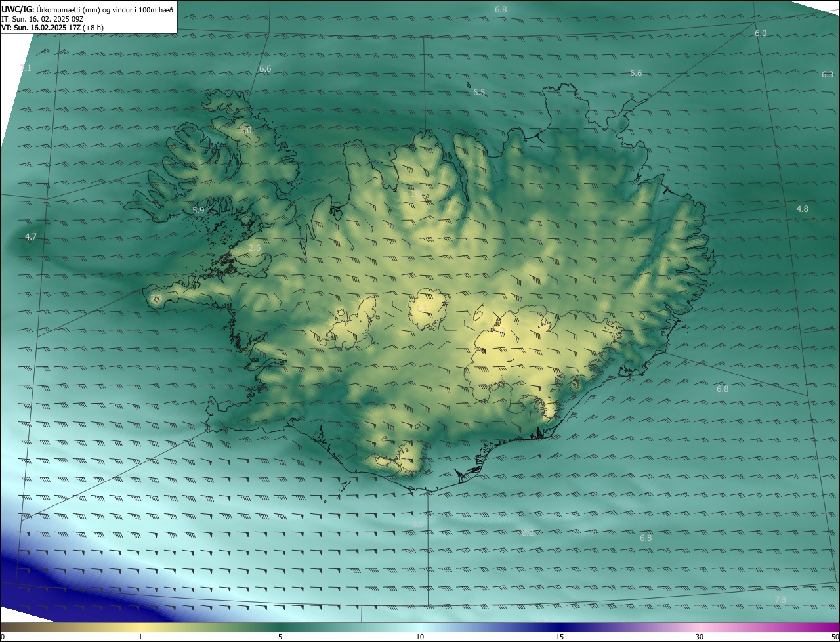Screen dimensions: 840x642
Task: Click the 0 tick on color scale
Action: pyautogui.click(x=3, y=637)
